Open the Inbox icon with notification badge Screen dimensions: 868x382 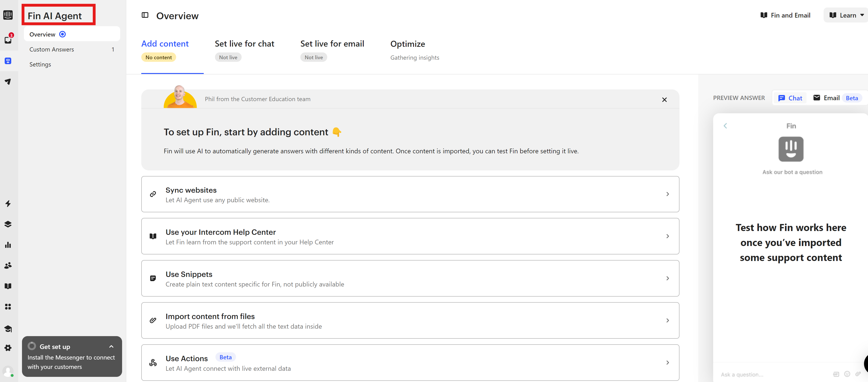[x=8, y=40]
